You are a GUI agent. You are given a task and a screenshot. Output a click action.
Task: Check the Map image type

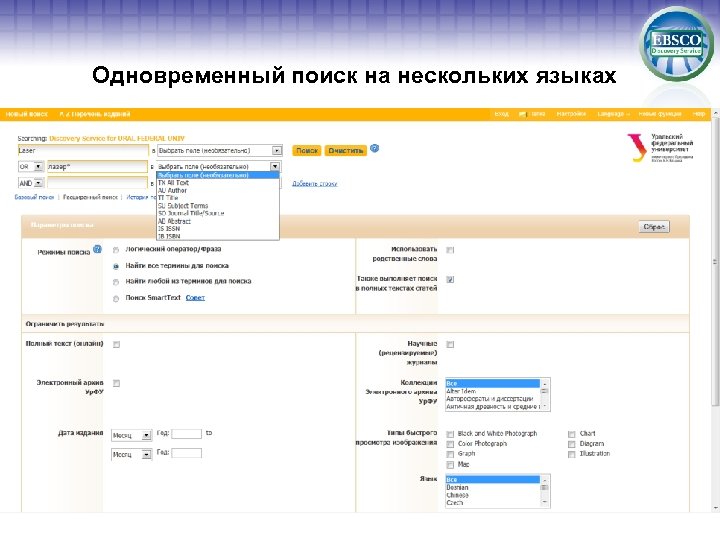(x=450, y=465)
